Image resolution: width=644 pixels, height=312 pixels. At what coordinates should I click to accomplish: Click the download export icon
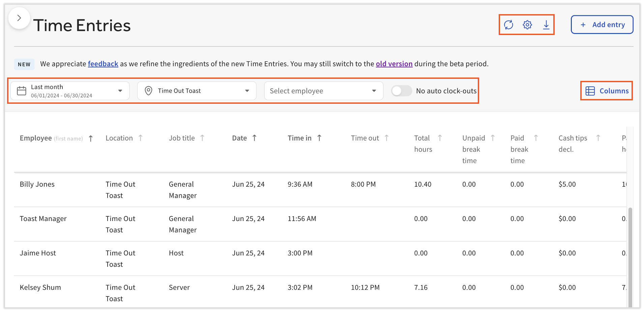pyautogui.click(x=546, y=25)
